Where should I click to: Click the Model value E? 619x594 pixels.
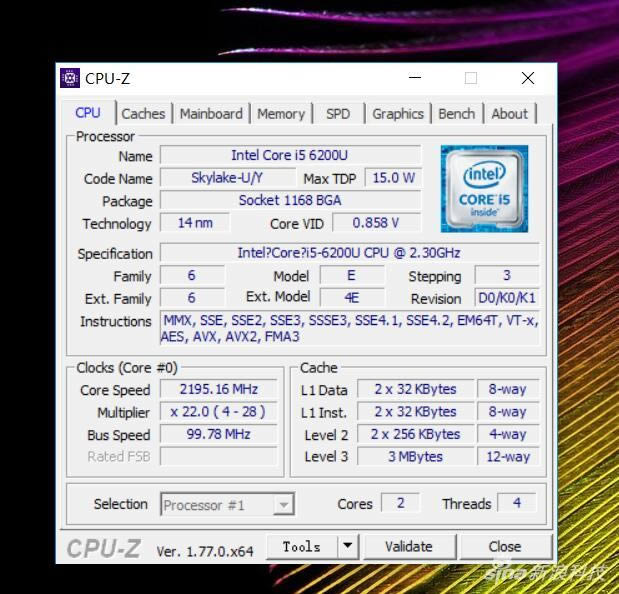pyautogui.click(x=351, y=275)
